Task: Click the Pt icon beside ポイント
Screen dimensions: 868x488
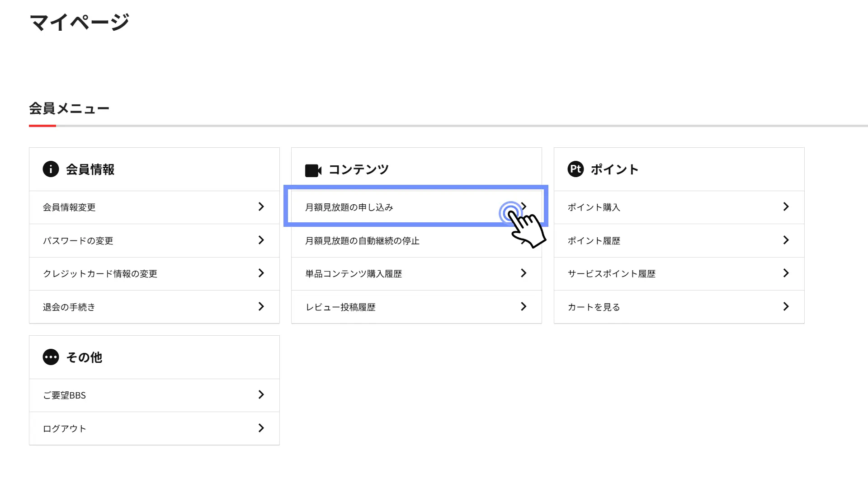Action: pyautogui.click(x=576, y=169)
